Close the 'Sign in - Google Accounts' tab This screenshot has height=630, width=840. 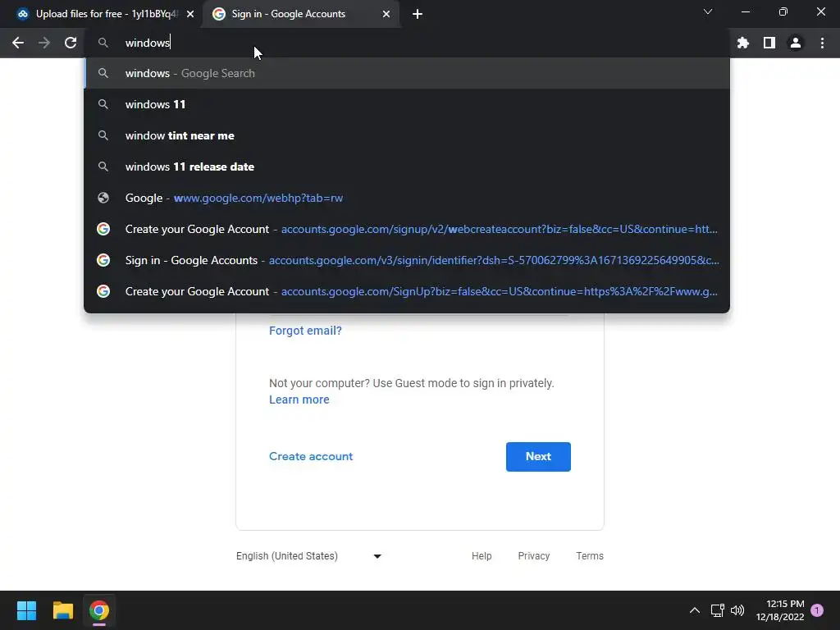tap(386, 14)
